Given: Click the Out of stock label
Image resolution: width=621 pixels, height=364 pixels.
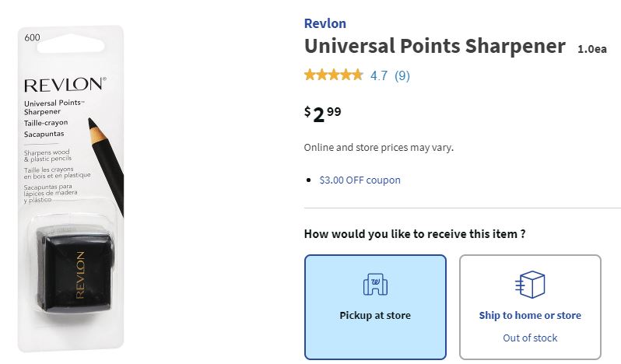Looking at the screenshot, I should pos(530,338).
